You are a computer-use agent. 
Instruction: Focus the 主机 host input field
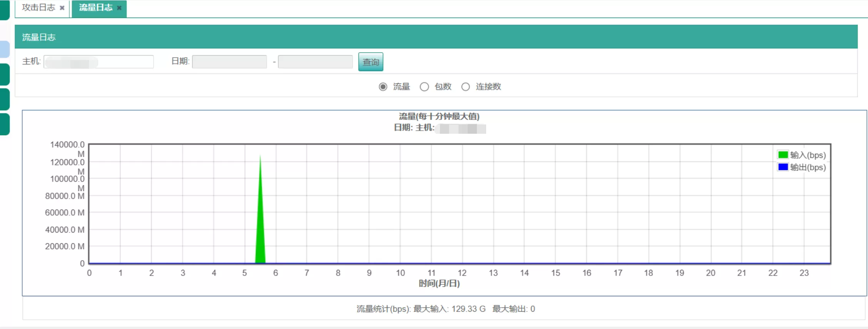[x=99, y=62]
